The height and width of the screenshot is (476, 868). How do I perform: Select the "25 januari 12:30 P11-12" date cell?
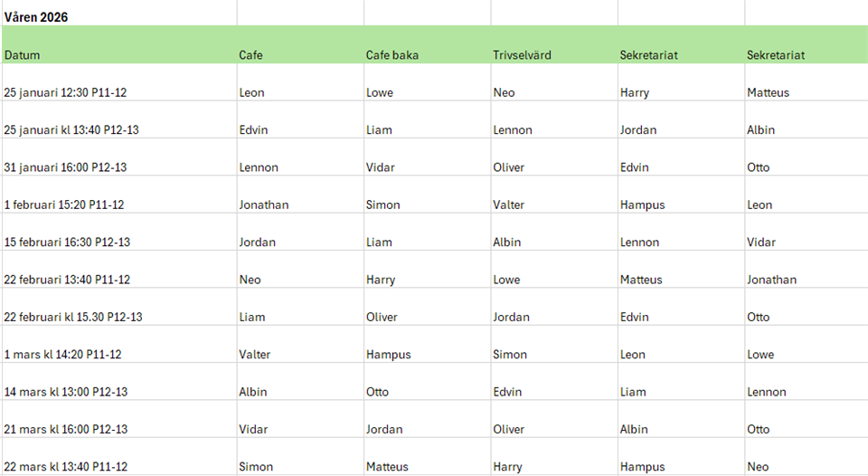pos(65,92)
